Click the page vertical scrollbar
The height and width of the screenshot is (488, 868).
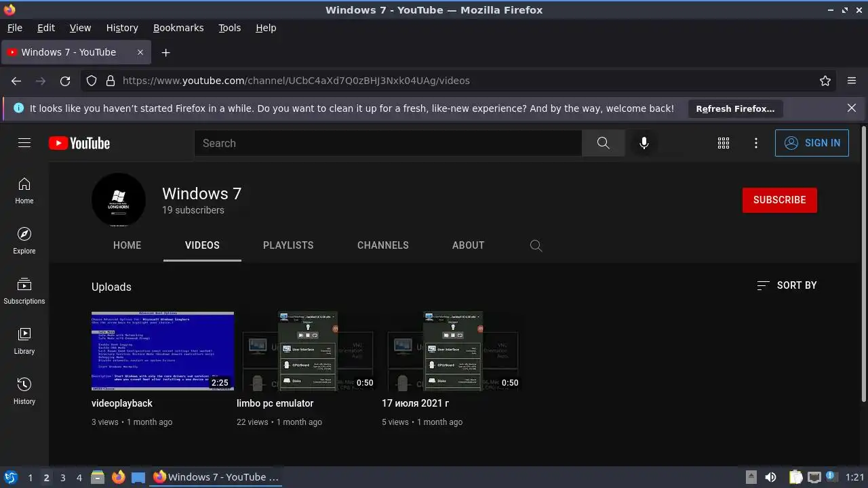(863, 264)
